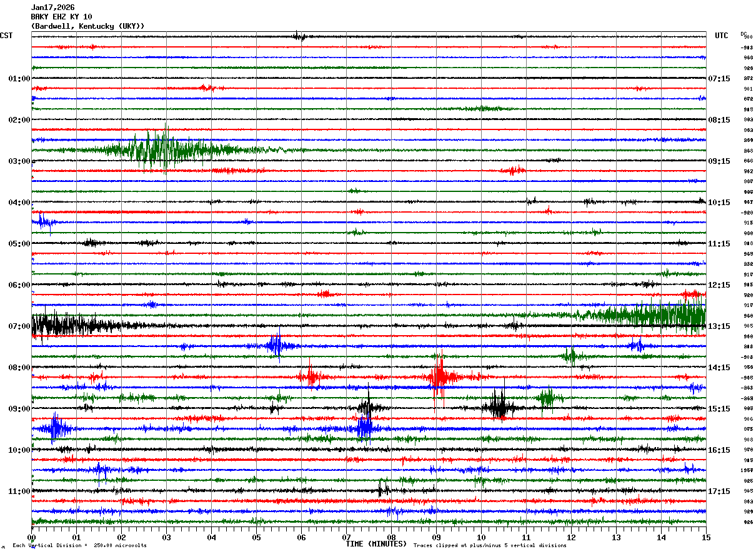Image resolution: width=756 pixels, height=554 pixels.
Task: Click the 15:15 UTC time label
Action: point(719,409)
